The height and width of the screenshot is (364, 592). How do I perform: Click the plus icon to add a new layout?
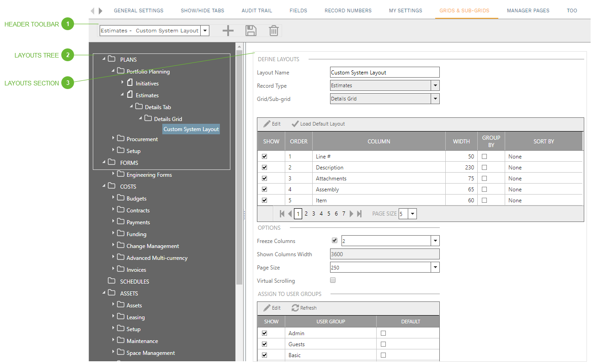(228, 30)
